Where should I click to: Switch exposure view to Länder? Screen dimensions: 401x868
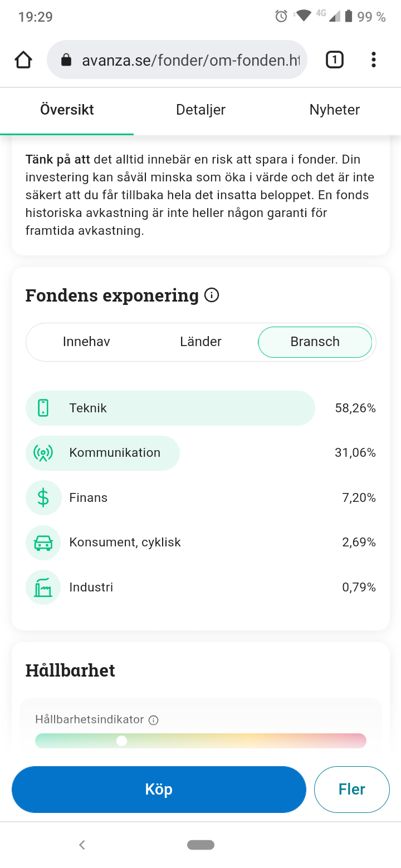200,342
